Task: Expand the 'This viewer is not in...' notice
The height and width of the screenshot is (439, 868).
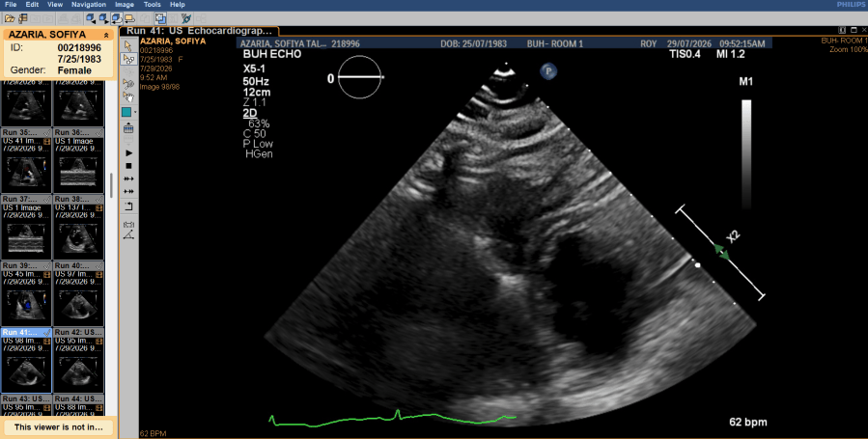Action: pos(58,426)
